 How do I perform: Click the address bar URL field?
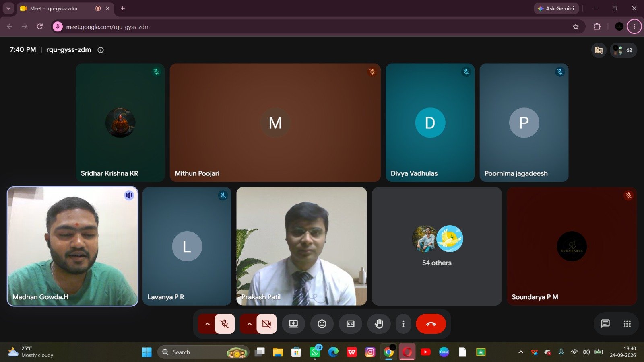(318, 27)
